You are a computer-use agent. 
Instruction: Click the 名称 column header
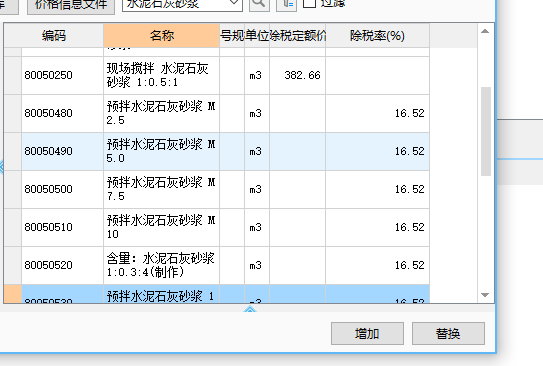(161, 35)
